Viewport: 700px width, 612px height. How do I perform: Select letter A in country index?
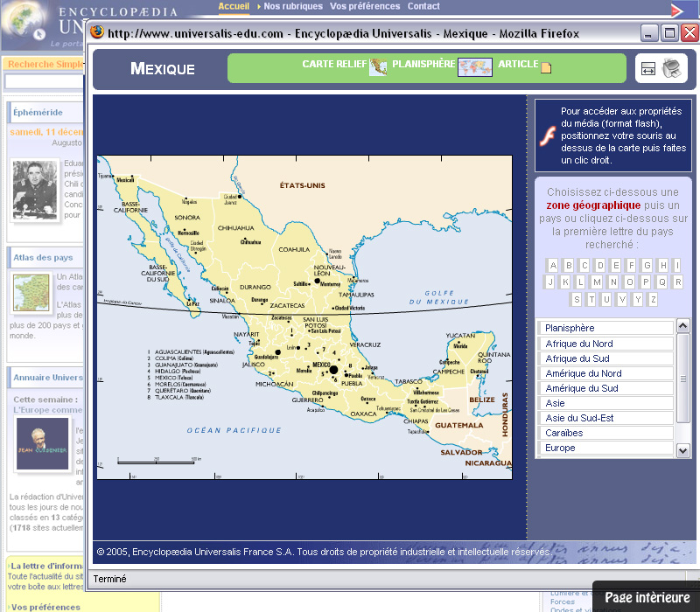pos(553,266)
